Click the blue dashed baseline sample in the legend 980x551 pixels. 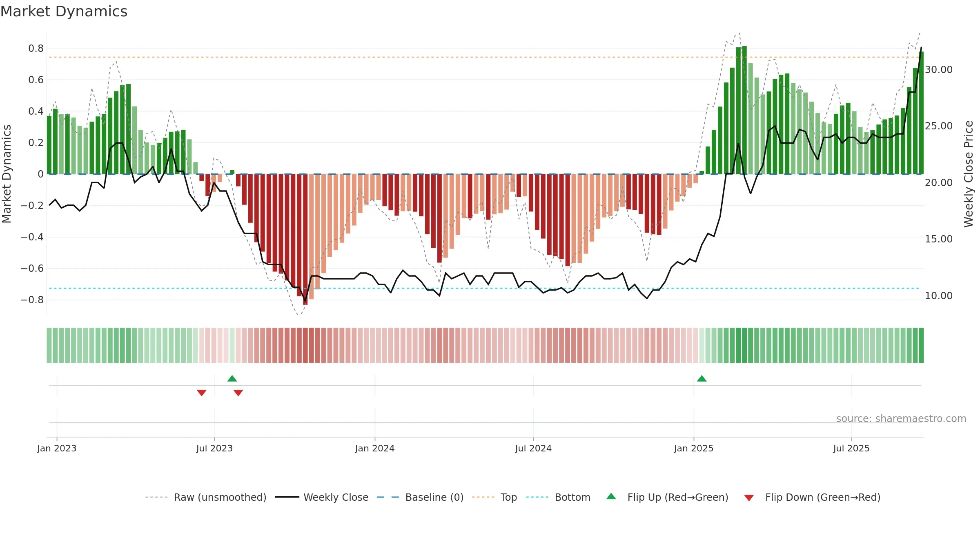click(388, 497)
